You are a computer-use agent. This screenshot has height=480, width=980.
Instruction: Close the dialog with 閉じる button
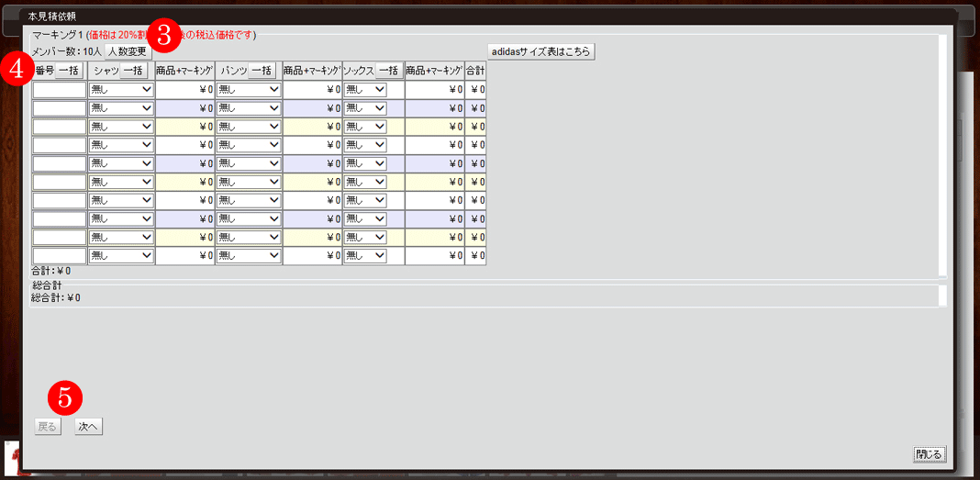[930, 453]
